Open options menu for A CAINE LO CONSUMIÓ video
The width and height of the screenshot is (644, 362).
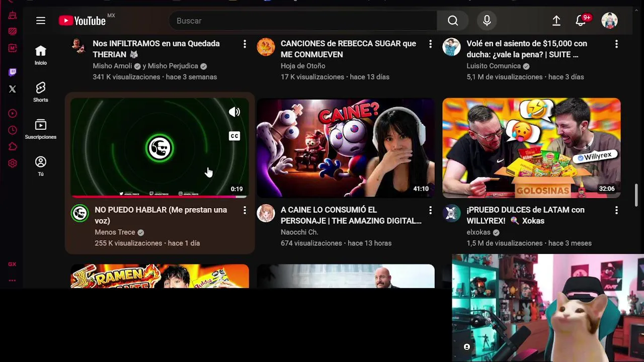[x=430, y=210]
